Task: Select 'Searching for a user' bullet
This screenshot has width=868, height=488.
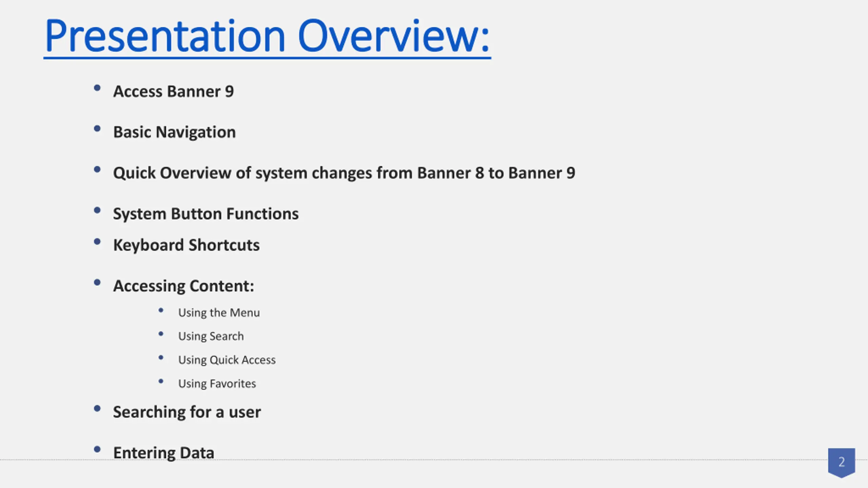Action: pyautogui.click(x=187, y=412)
